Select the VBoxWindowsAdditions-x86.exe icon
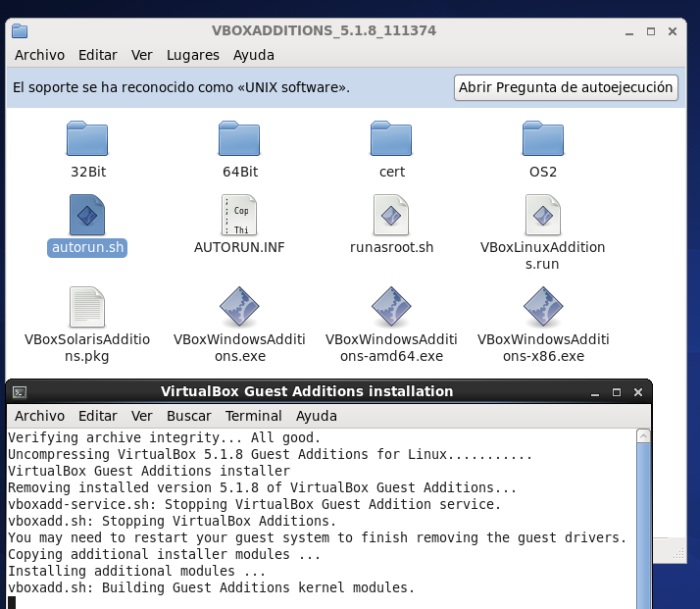 [543, 307]
